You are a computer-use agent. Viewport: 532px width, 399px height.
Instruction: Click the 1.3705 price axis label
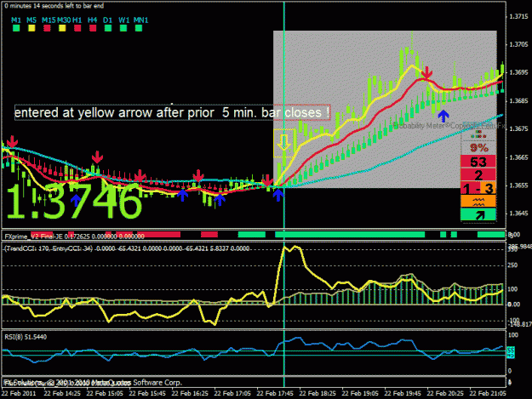(518, 44)
